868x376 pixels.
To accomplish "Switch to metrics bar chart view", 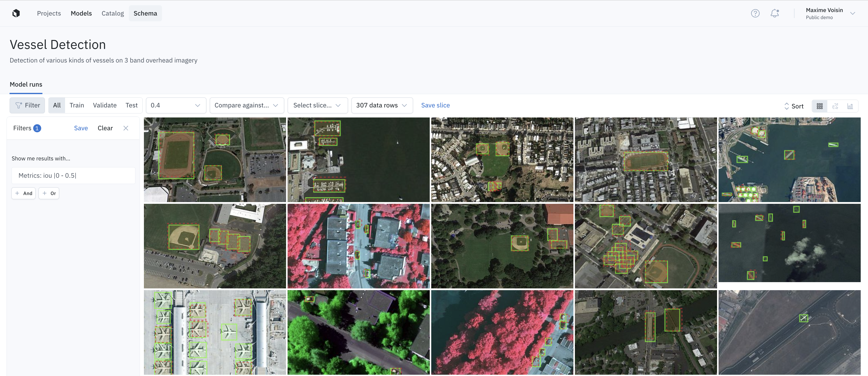I will click(850, 106).
